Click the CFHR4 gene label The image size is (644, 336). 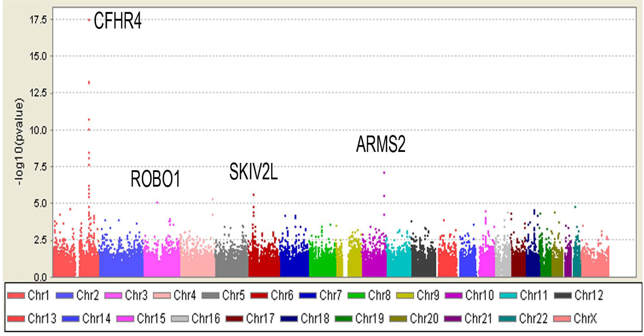coord(117,21)
